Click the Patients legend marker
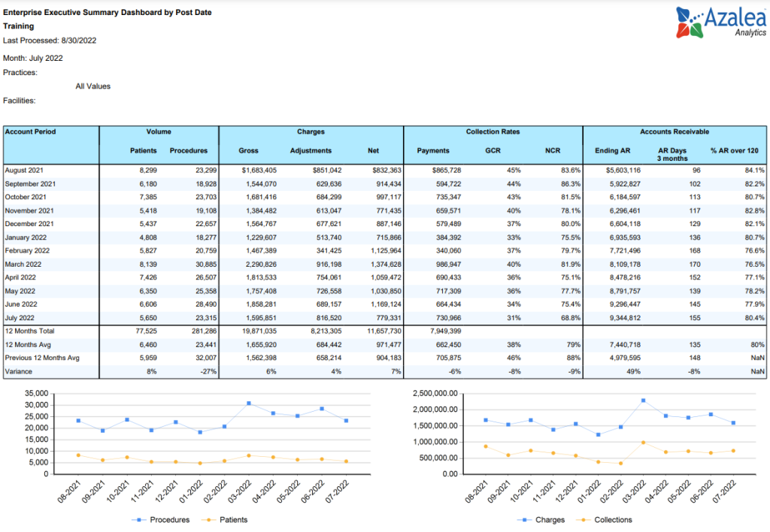 click(209, 520)
